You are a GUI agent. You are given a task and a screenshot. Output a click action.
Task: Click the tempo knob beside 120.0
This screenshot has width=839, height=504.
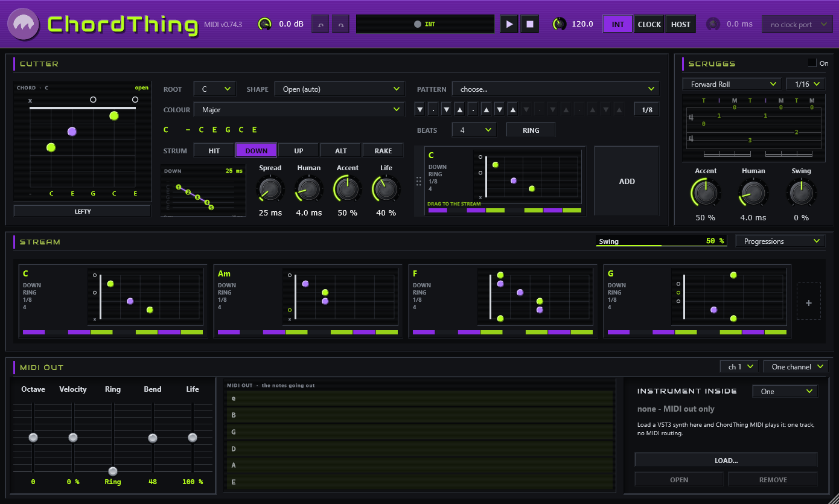[560, 24]
